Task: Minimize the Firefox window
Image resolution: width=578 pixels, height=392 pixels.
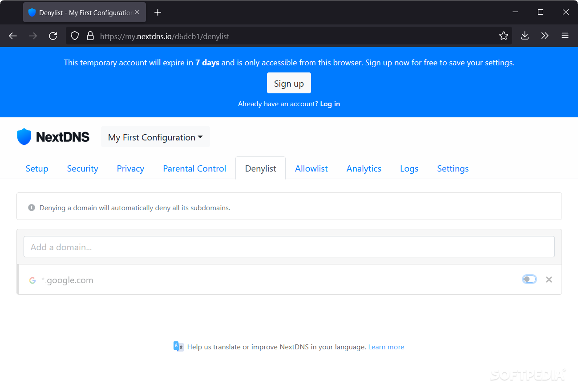Action: click(x=515, y=12)
